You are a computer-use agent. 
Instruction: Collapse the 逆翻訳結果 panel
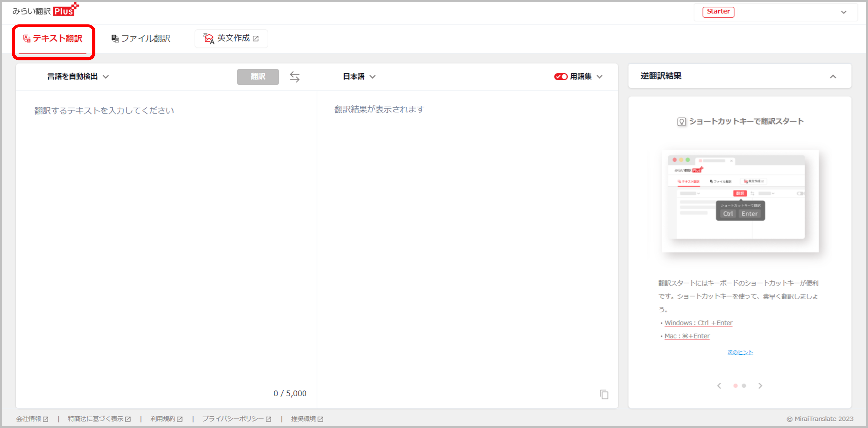pos(833,77)
